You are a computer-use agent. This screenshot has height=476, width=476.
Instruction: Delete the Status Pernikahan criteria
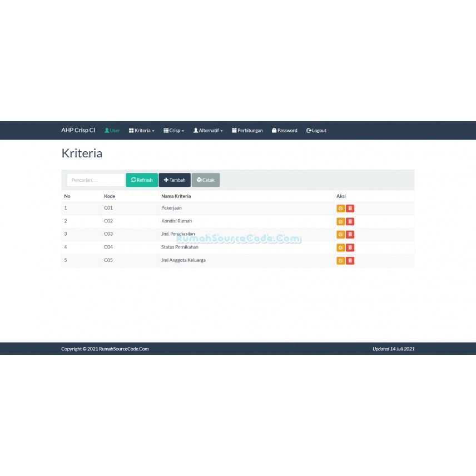(350, 247)
